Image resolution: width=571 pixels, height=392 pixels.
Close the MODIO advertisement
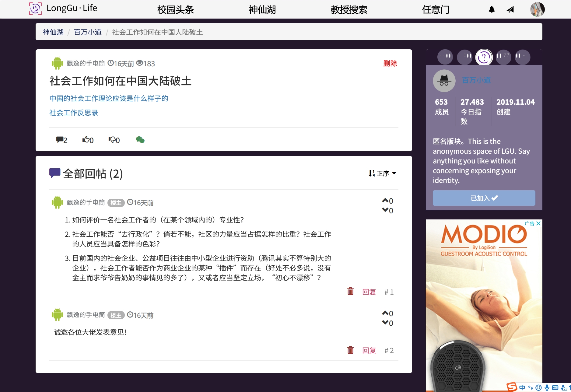point(538,223)
